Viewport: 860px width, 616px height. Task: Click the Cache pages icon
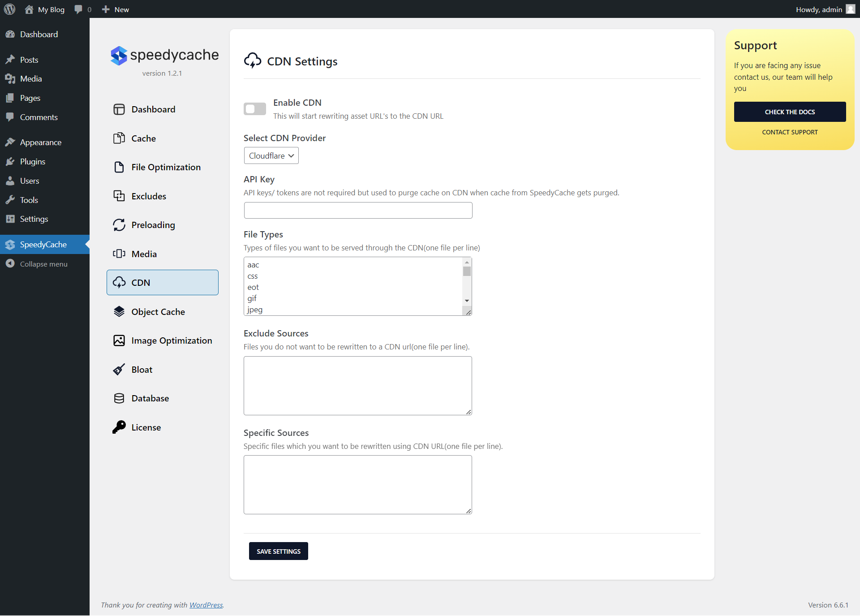[119, 138]
